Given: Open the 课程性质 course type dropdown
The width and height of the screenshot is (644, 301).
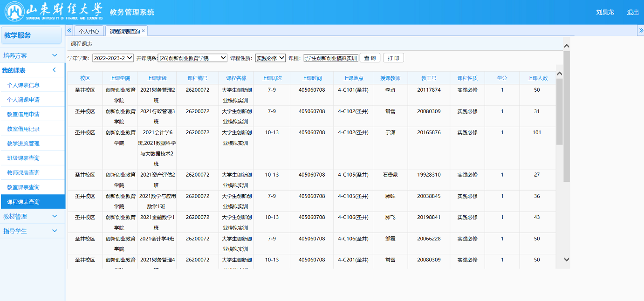Looking at the screenshot, I should click(x=270, y=58).
